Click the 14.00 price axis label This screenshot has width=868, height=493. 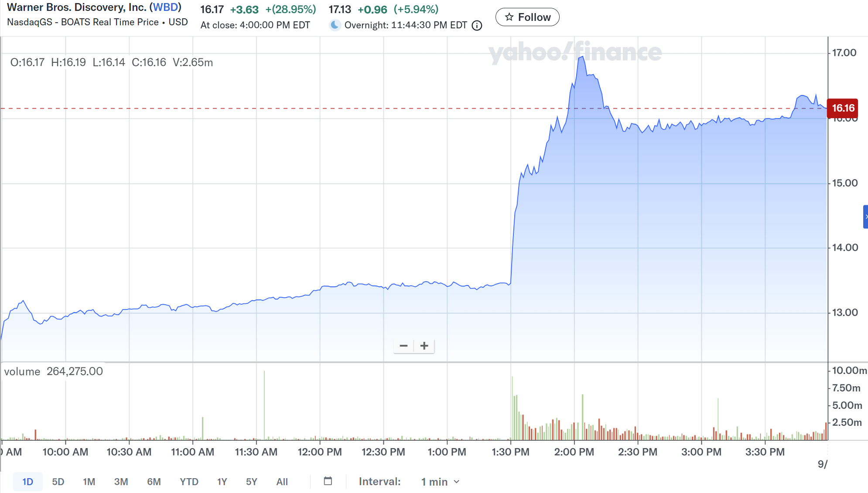click(845, 248)
